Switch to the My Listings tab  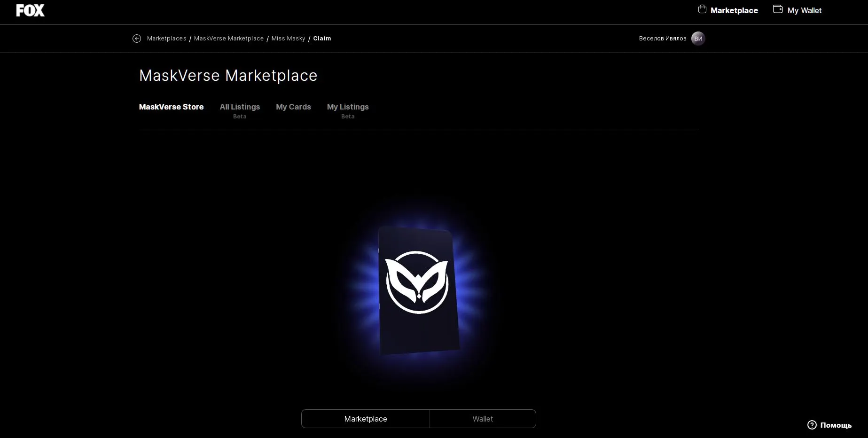(x=348, y=110)
